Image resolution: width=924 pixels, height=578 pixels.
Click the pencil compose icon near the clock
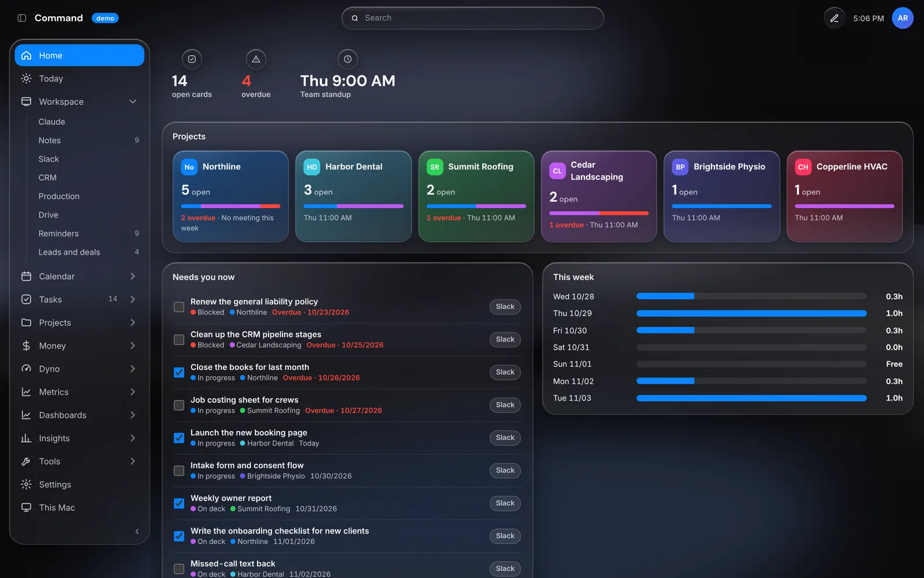[x=834, y=18]
